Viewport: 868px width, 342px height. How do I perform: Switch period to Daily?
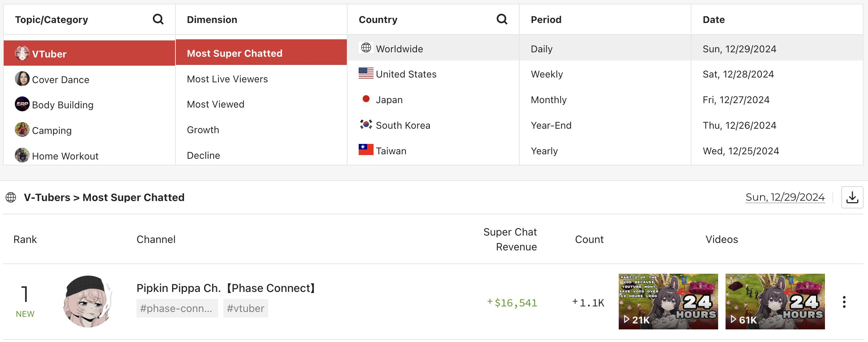point(605,48)
